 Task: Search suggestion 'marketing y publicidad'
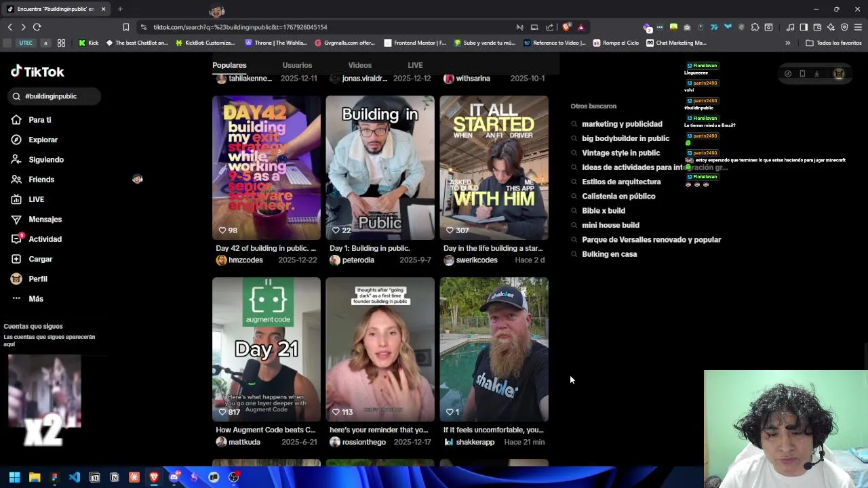(622, 124)
